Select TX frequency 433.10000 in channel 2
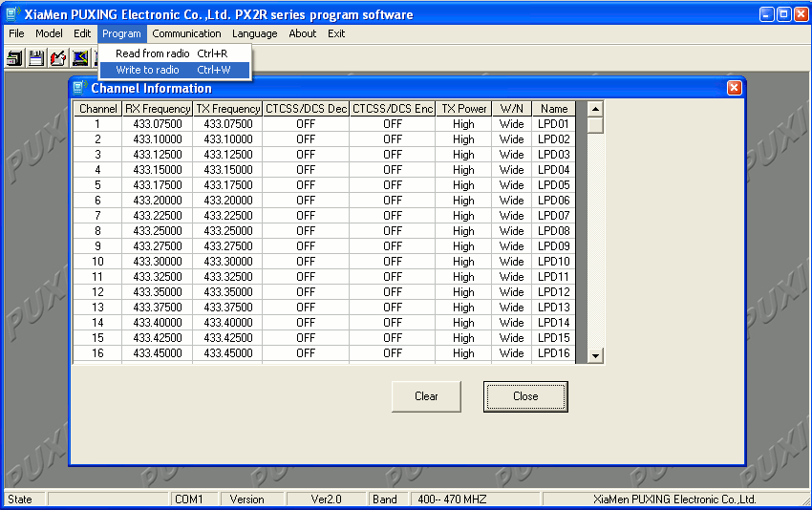The image size is (812, 510). pyautogui.click(x=228, y=139)
